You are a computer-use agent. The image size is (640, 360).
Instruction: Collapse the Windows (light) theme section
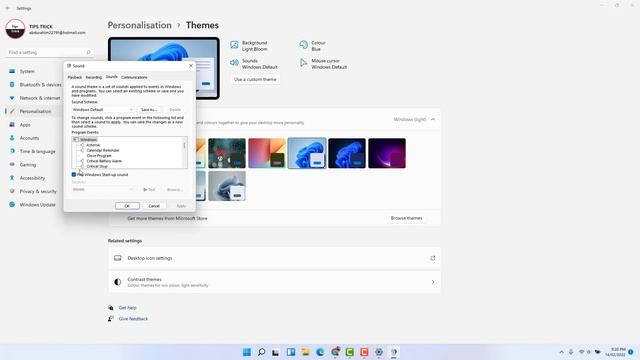tap(433, 120)
